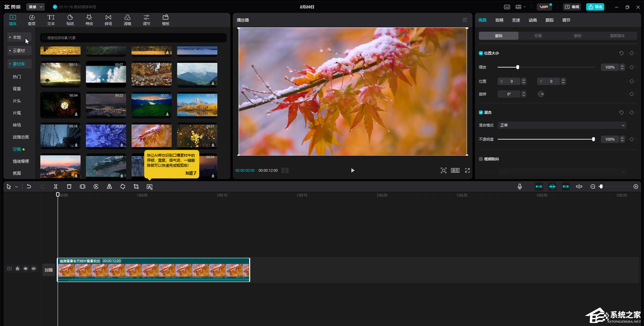
Task: Click the undo arrow in timeline toolbar
Action: (x=29, y=187)
